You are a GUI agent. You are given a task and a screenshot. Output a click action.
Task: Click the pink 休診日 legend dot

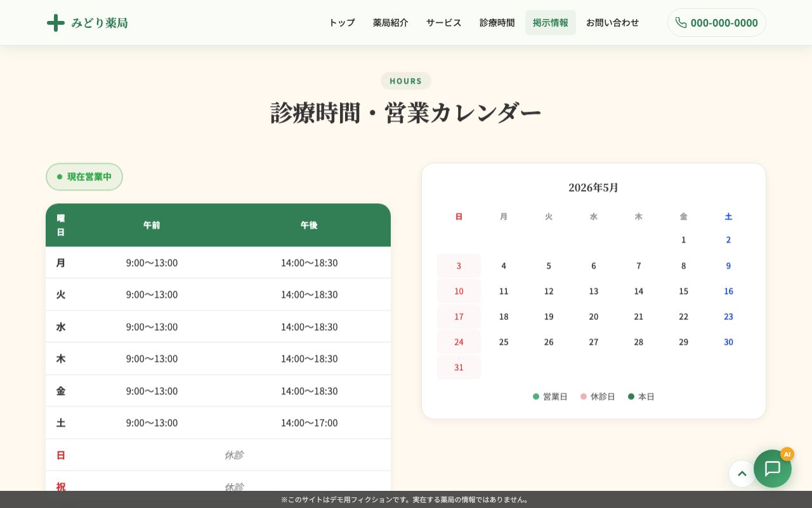pos(583,396)
